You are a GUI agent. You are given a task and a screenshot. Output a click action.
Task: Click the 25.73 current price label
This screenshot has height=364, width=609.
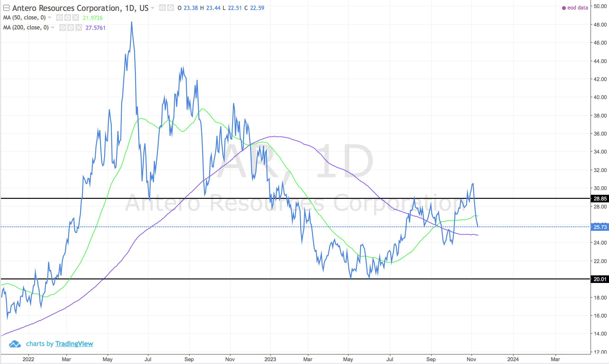point(600,227)
